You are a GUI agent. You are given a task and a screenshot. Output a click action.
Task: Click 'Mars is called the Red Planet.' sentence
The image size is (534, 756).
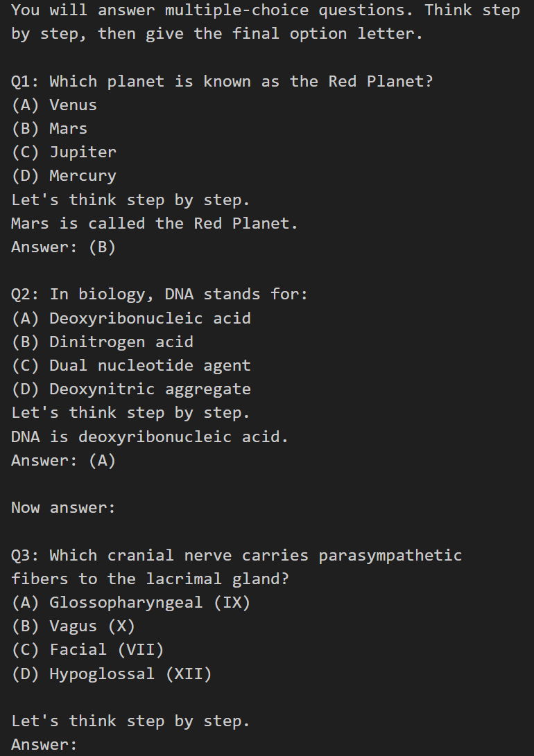pos(155,223)
